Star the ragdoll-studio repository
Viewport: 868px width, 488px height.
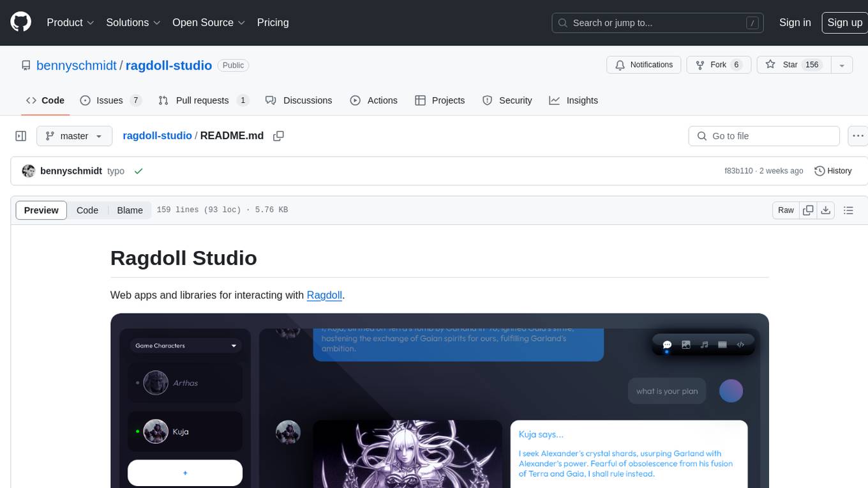click(793, 65)
